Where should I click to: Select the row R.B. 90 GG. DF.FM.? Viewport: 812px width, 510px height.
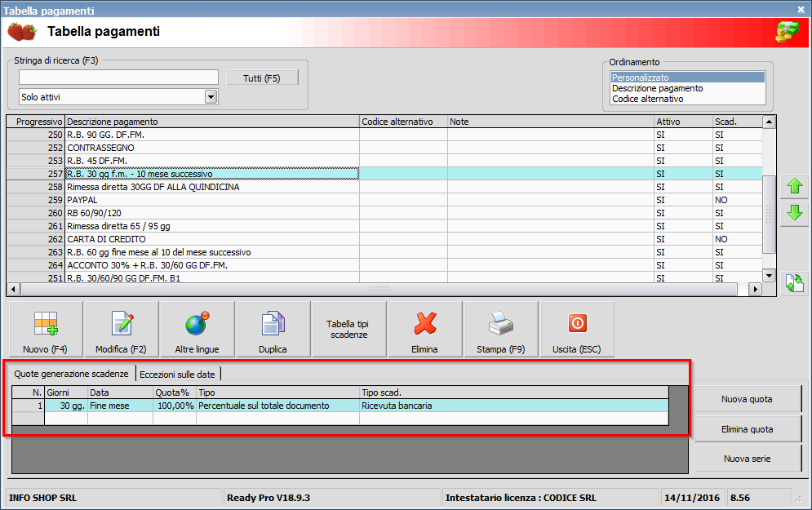pos(384,135)
